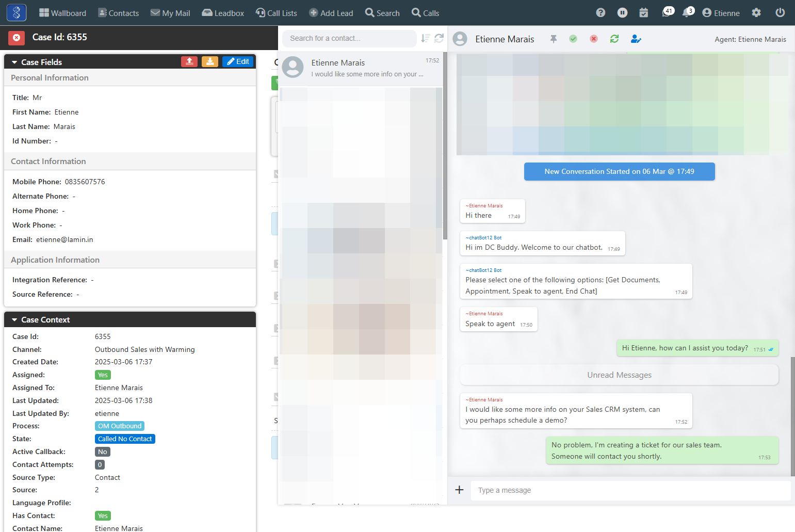Image resolution: width=795 pixels, height=532 pixels.
Task: Click the chat conversation scrollbar
Action: pos(792,416)
